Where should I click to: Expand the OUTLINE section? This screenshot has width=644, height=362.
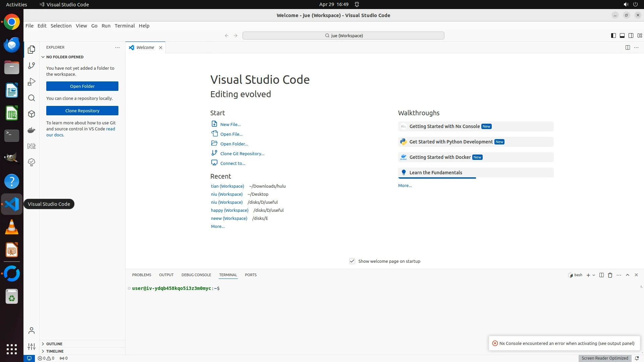pos(54,344)
